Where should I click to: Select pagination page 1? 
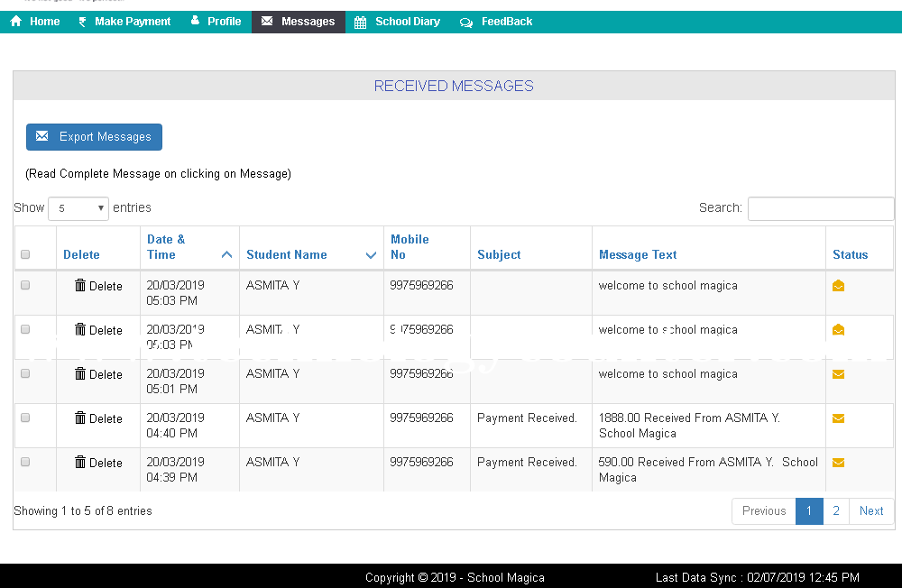pyautogui.click(x=809, y=511)
